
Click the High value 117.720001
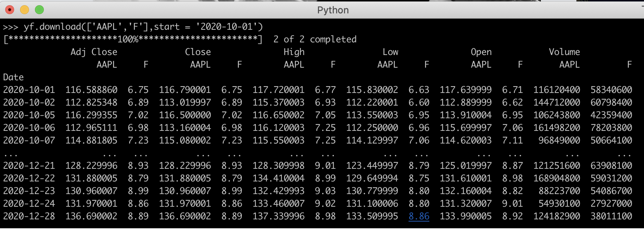pyautogui.click(x=279, y=90)
